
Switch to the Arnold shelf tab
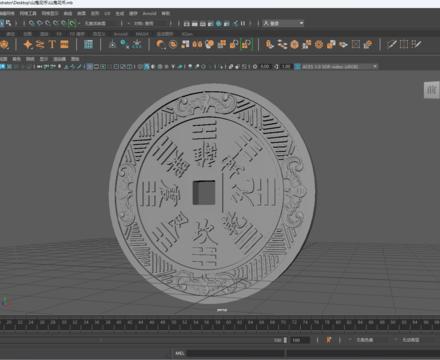(x=121, y=34)
